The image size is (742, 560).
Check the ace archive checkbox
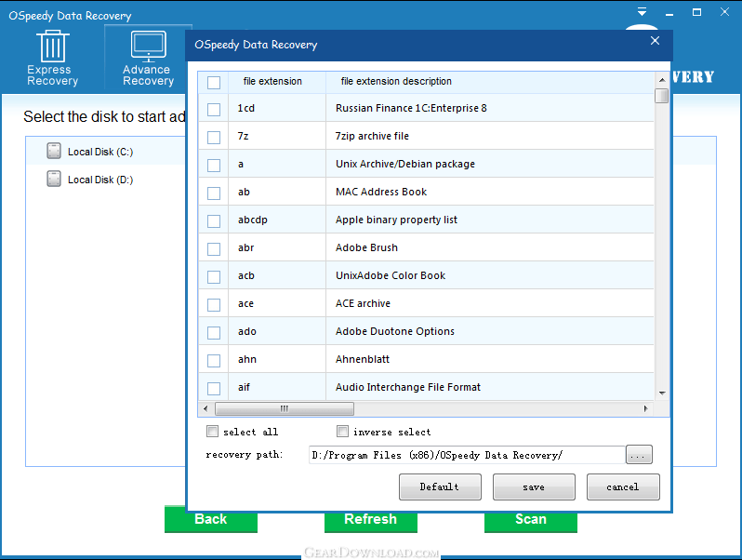coord(214,305)
